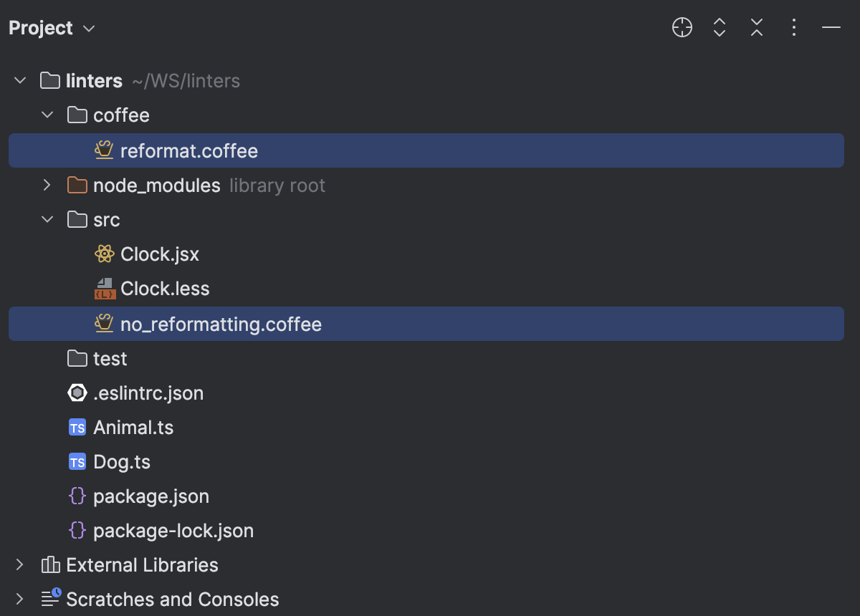Open the Project view switcher dropdown
This screenshot has width=860, height=616.
pos(87,29)
